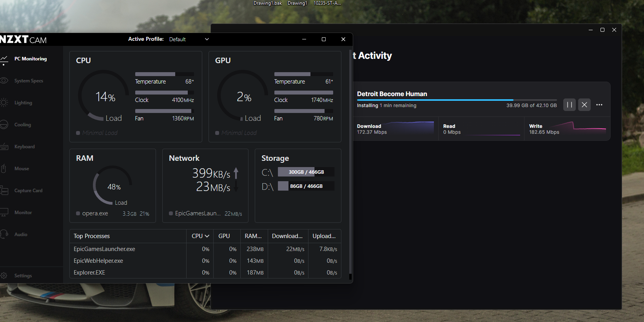Click opera.exe in the RAM panel
Viewport: 644px width, 322px height.
point(95,213)
